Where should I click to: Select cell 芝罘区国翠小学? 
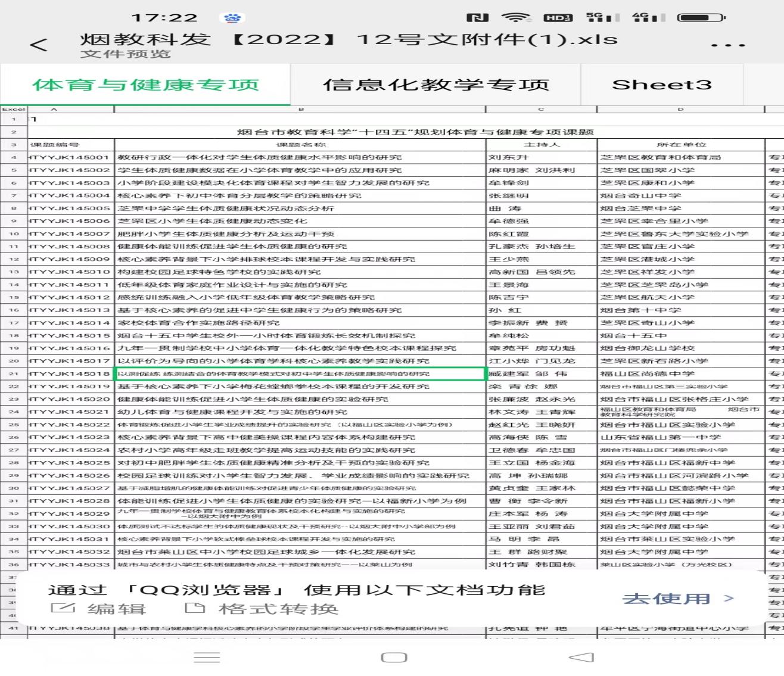[x=681, y=170]
